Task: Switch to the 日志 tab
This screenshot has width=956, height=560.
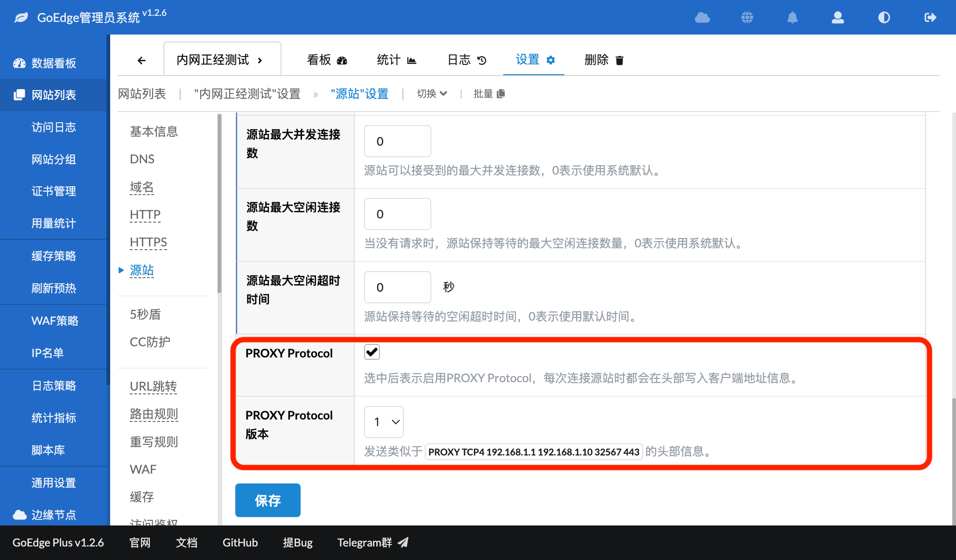Action: click(466, 60)
